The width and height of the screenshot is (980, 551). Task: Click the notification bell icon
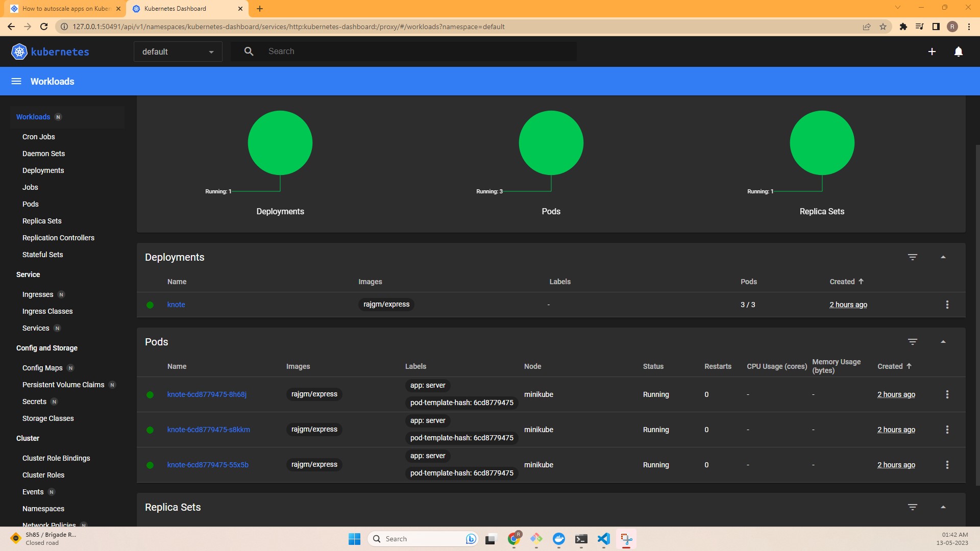[x=958, y=51]
